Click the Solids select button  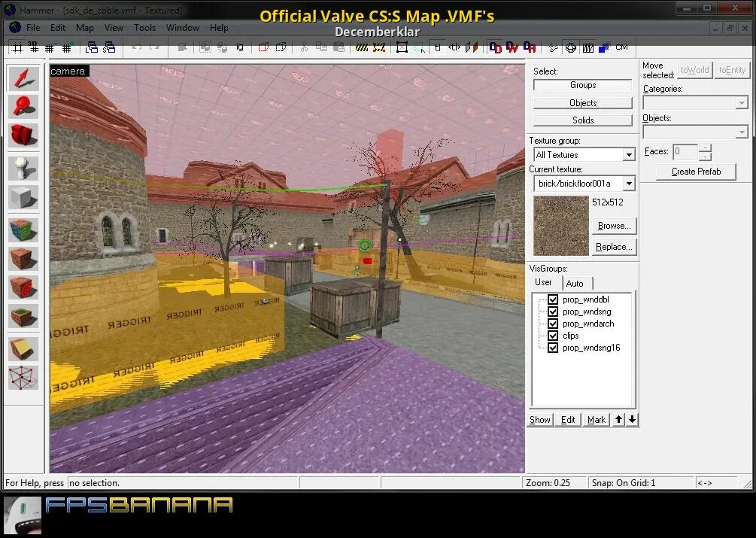[x=583, y=120]
